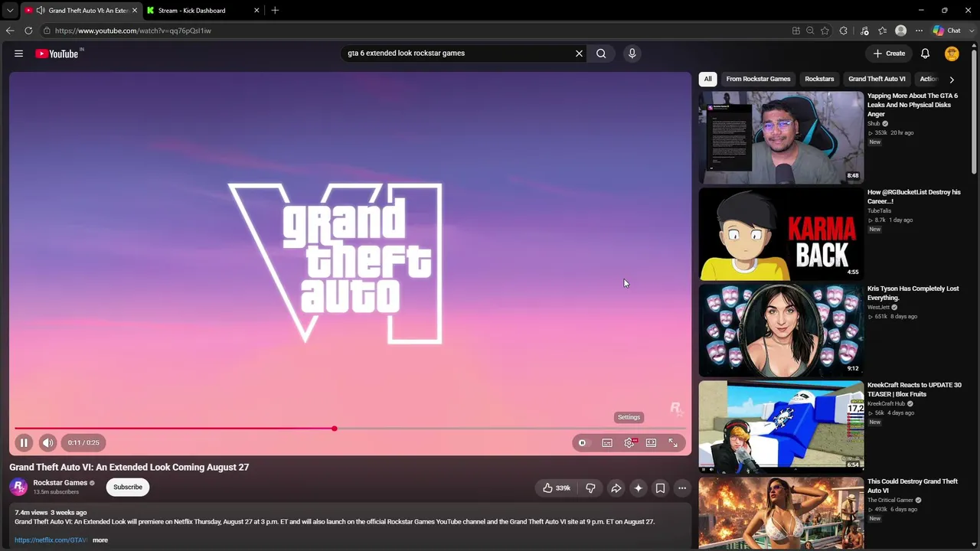Go to the YouTube home logo
This screenshot has width=980, height=551.
point(59,54)
